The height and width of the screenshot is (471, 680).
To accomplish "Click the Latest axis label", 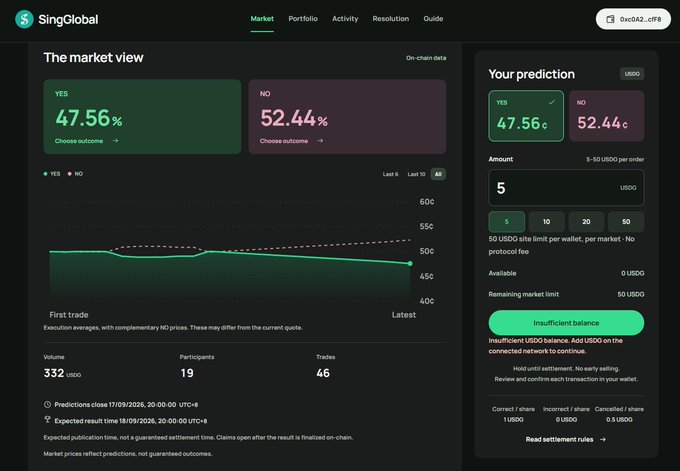I will click(x=404, y=315).
